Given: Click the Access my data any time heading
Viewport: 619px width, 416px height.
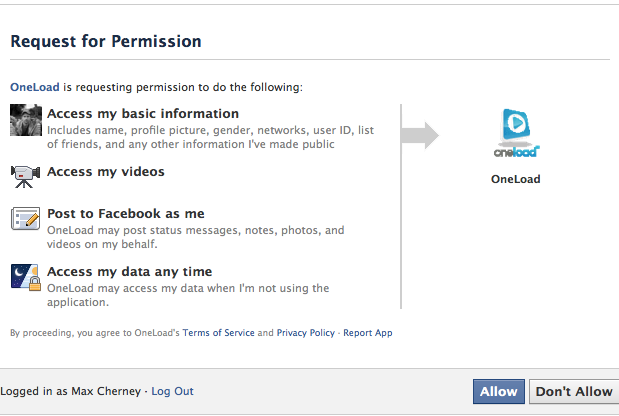Looking at the screenshot, I should [129, 272].
